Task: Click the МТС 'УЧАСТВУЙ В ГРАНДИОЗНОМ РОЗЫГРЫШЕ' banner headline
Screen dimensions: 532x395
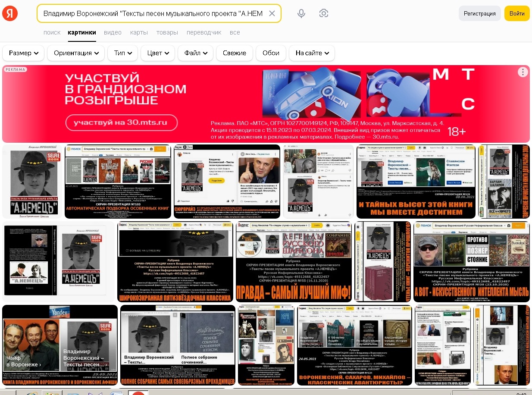Action: [x=125, y=90]
